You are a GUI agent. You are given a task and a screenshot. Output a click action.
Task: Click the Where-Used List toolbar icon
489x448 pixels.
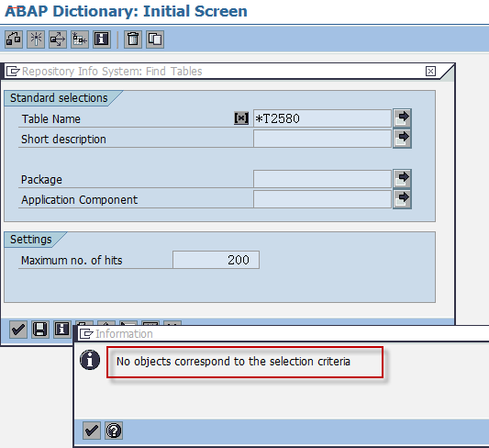[58, 39]
